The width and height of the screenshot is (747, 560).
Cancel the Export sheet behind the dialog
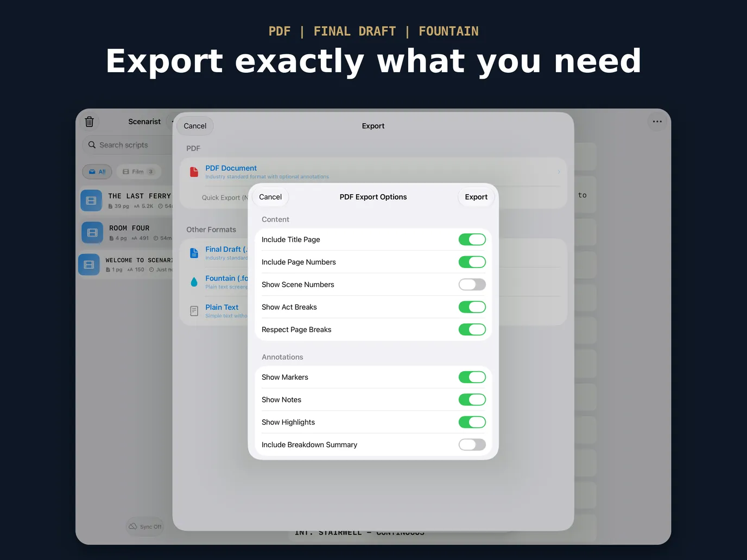coord(195,126)
